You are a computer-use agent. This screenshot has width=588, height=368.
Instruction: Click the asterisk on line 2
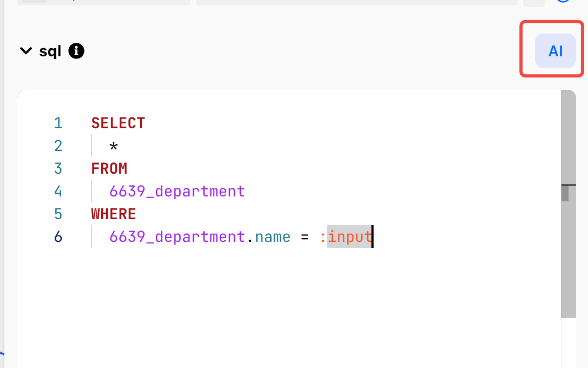(114, 146)
